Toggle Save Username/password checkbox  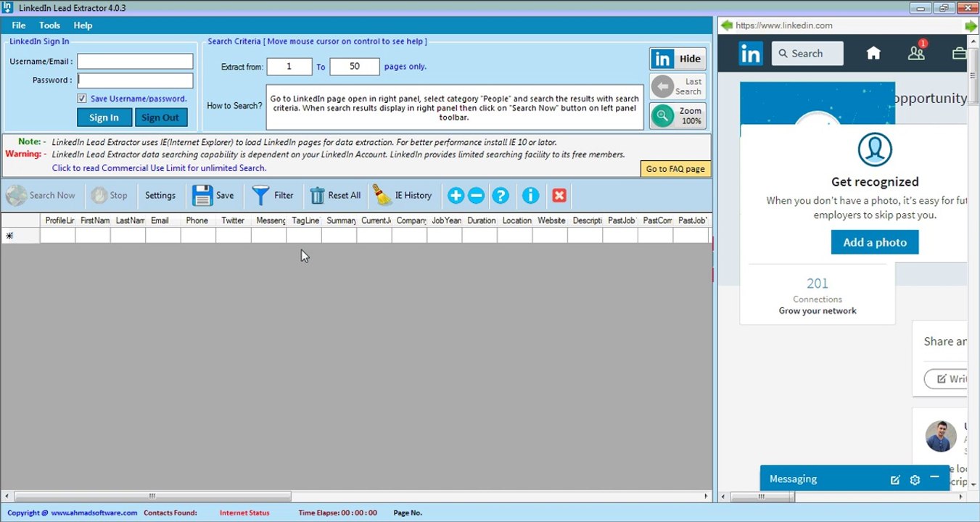click(82, 99)
